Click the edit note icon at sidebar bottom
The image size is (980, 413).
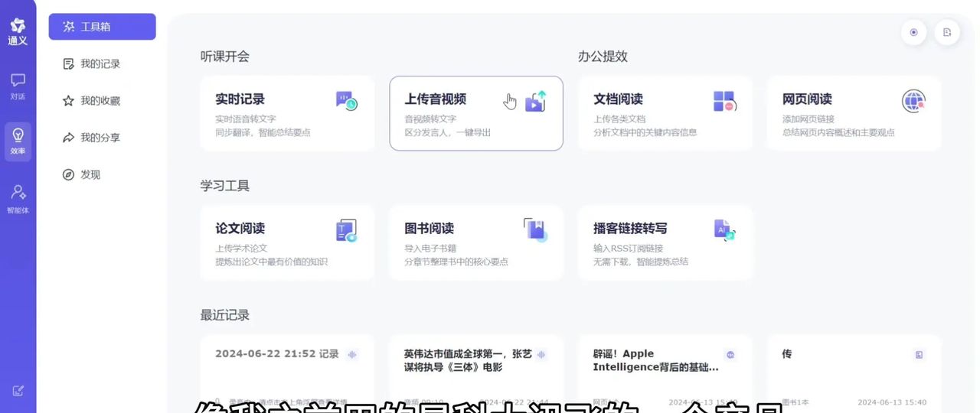18,391
